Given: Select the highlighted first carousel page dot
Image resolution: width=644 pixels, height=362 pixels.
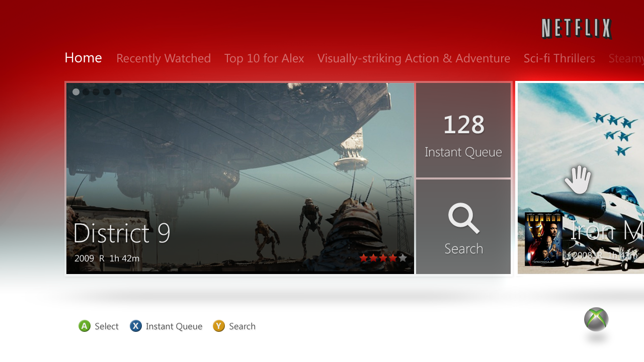Looking at the screenshot, I should (76, 92).
